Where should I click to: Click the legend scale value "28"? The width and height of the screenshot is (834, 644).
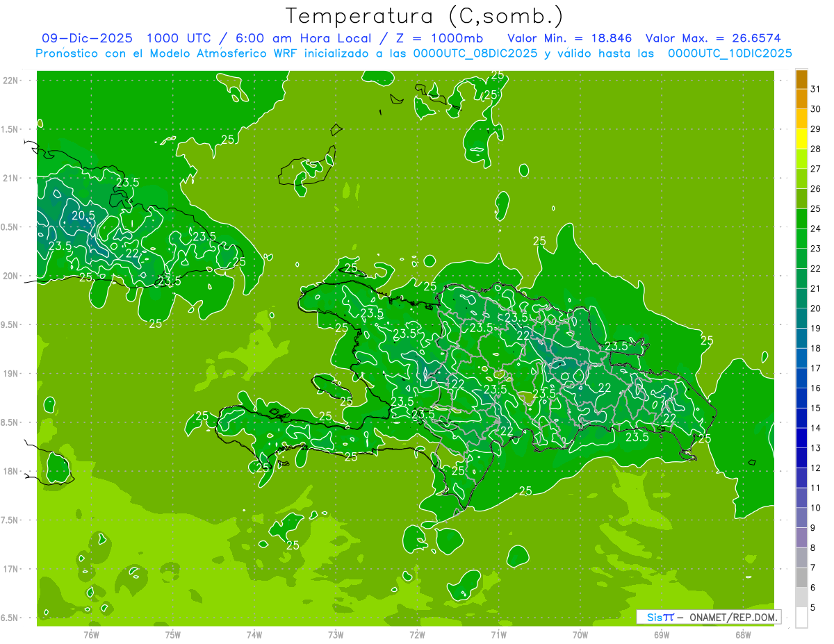point(815,149)
